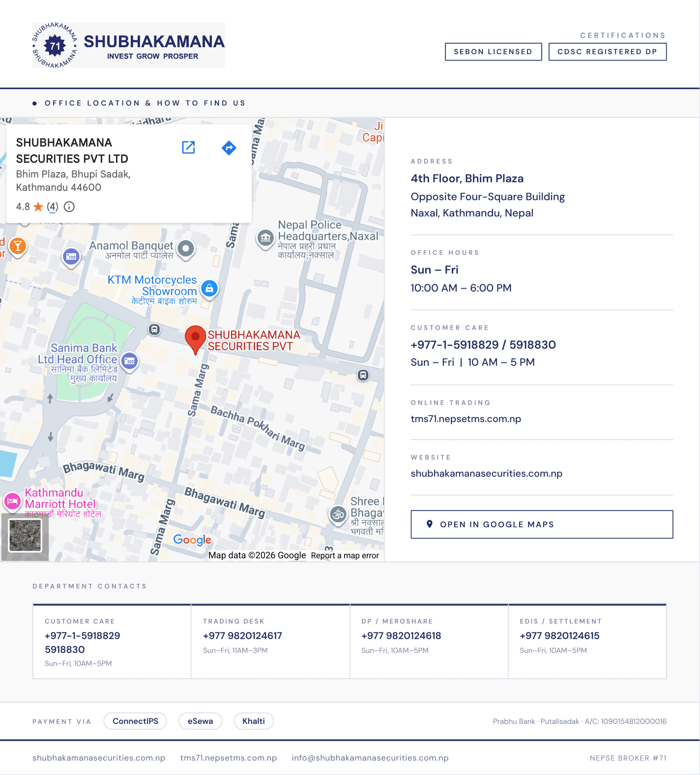Click NEPSE BROKER #71 footer text

click(628, 758)
